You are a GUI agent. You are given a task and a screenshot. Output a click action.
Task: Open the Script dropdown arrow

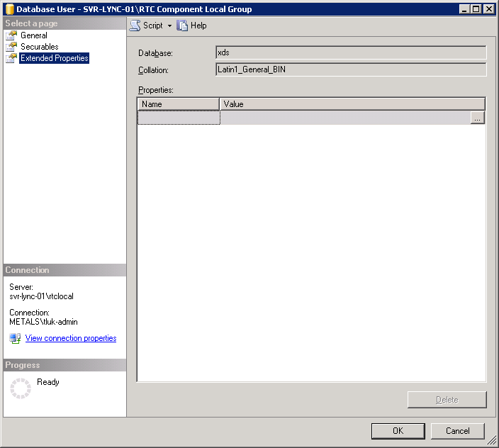(x=169, y=26)
